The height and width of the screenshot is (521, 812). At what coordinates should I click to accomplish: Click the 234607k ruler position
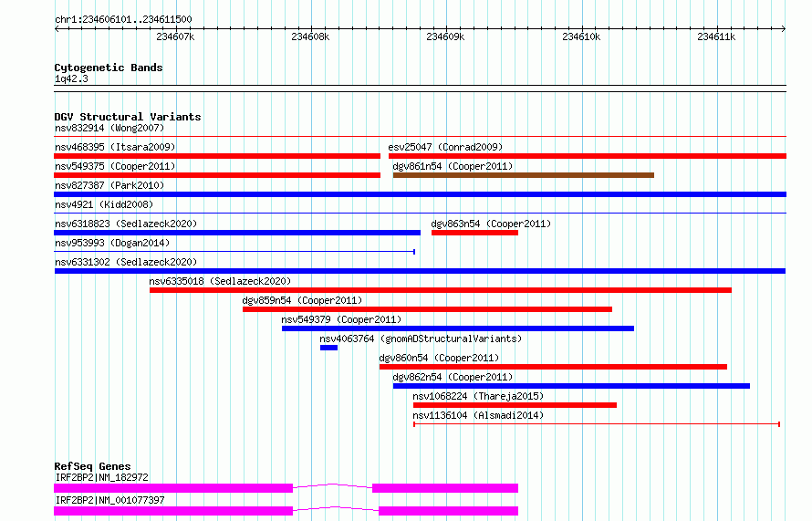[175, 36]
